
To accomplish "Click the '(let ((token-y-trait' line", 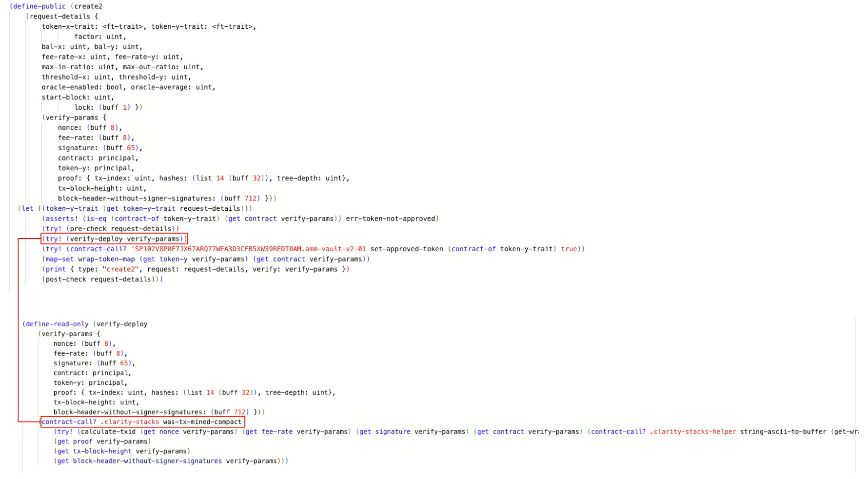I will point(135,208).
